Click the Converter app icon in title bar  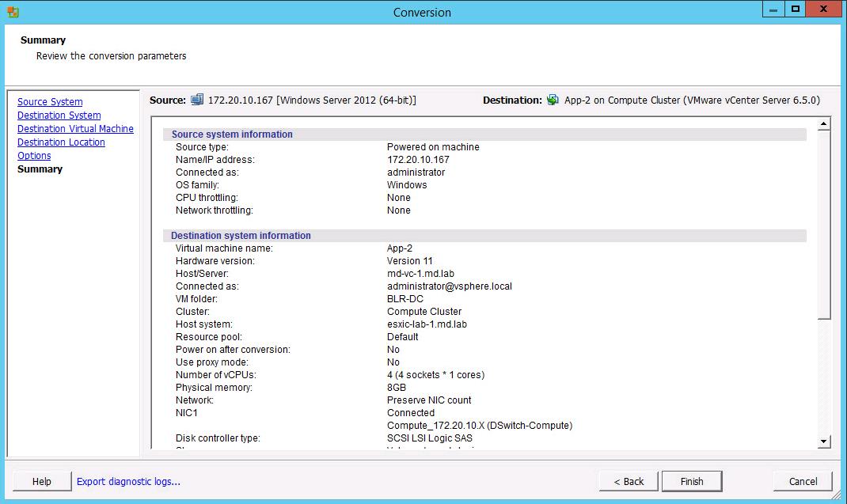click(13, 11)
